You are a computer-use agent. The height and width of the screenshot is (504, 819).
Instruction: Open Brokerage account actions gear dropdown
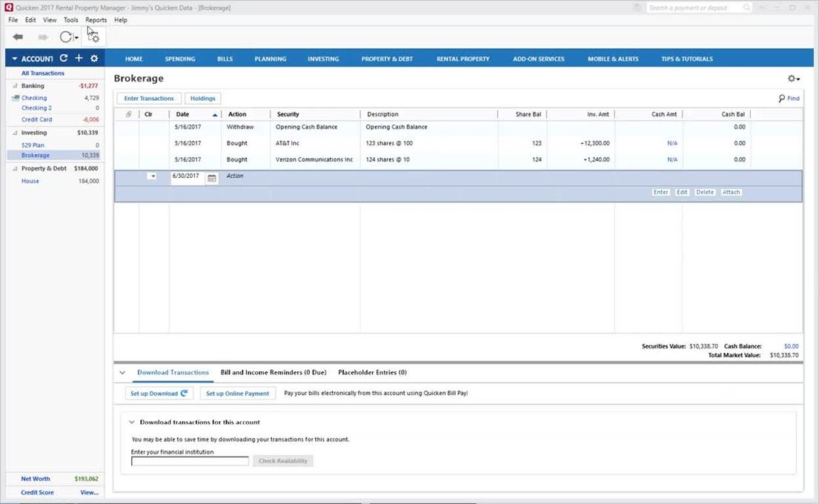(x=793, y=79)
